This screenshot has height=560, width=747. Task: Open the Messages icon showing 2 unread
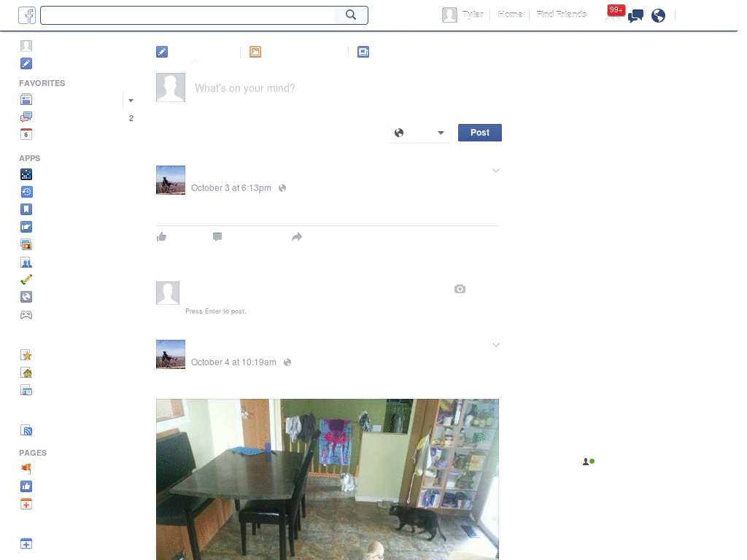pos(26,116)
